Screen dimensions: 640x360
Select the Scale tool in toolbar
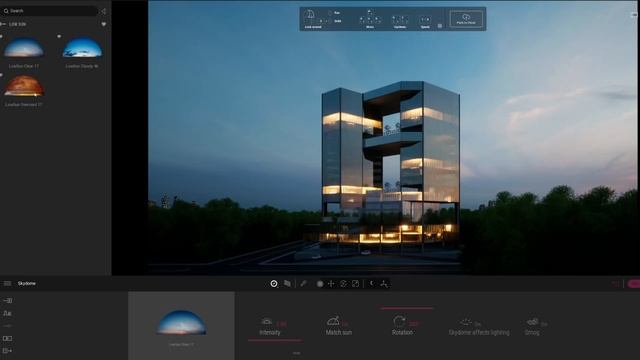(x=356, y=283)
